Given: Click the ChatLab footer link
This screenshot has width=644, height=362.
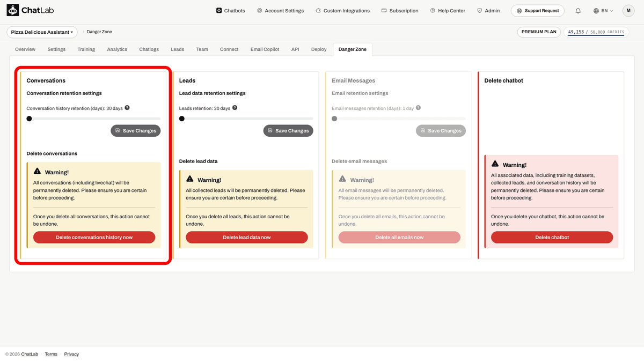Looking at the screenshot, I should 30,354.
